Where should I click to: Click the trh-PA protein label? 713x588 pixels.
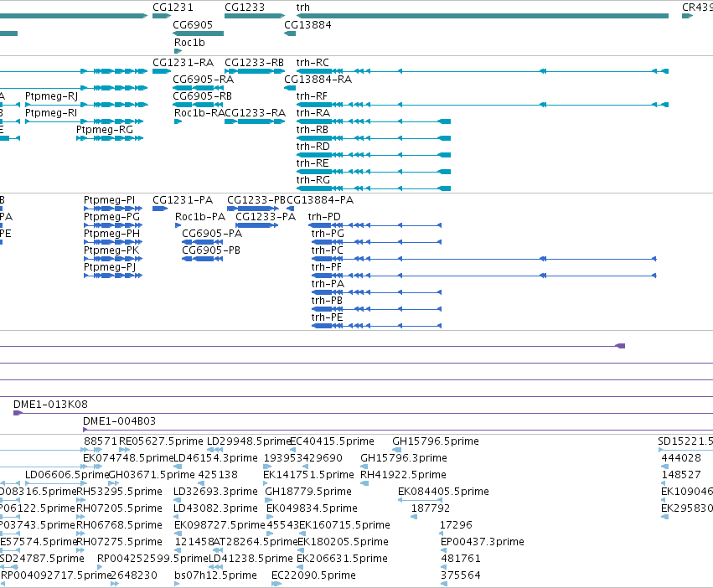tap(328, 284)
